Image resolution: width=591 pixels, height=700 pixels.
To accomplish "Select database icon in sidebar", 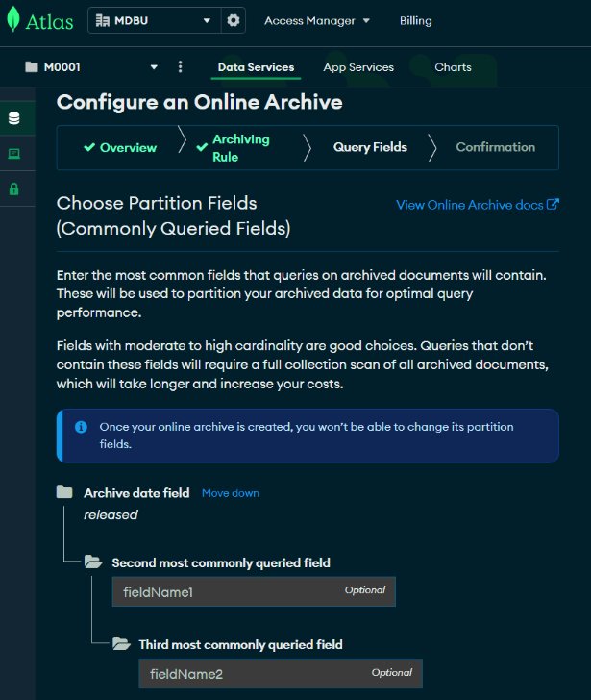I will coord(14,118).
